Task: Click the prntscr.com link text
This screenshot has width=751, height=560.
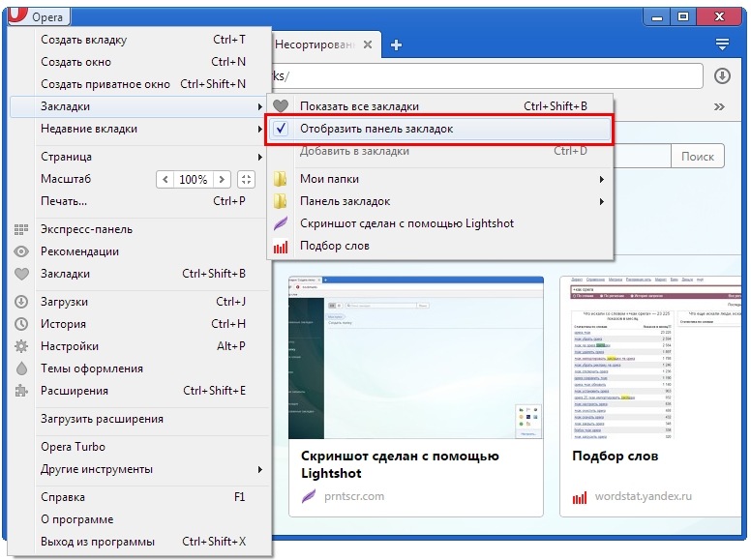Action: (354, 496)
